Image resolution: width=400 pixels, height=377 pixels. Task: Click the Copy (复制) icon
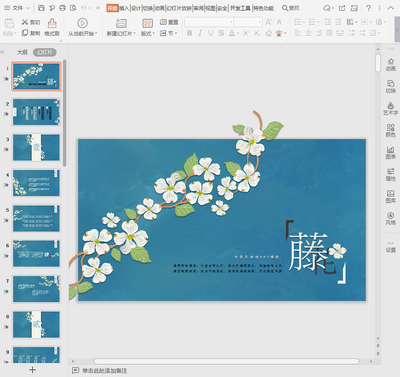pyautogui.click(x=25, y=33)
